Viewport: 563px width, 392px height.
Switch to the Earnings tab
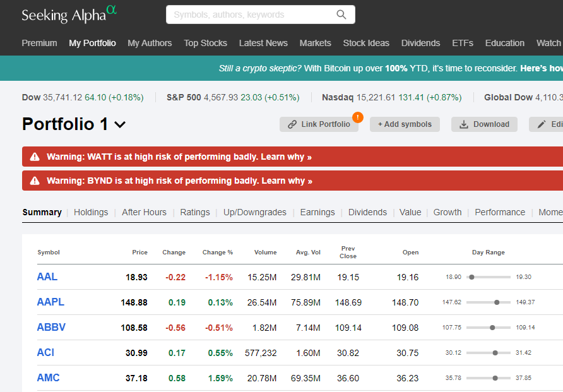click(x=317, y=212)
